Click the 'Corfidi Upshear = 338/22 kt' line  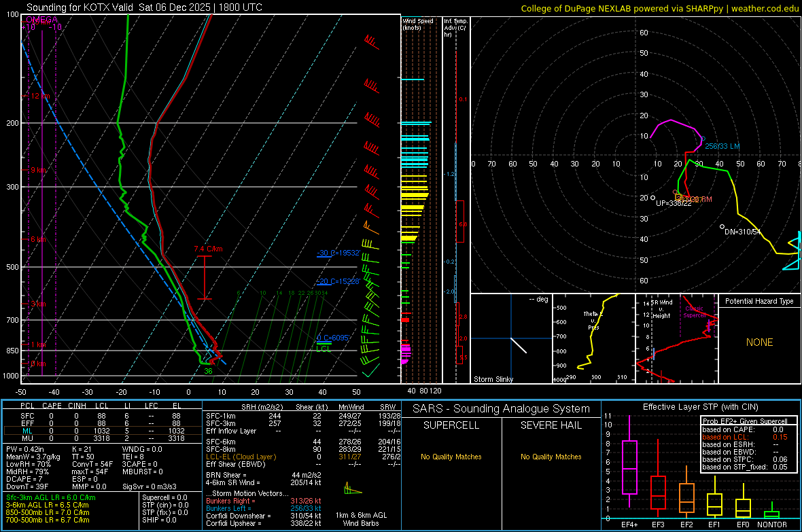[264, 523]
